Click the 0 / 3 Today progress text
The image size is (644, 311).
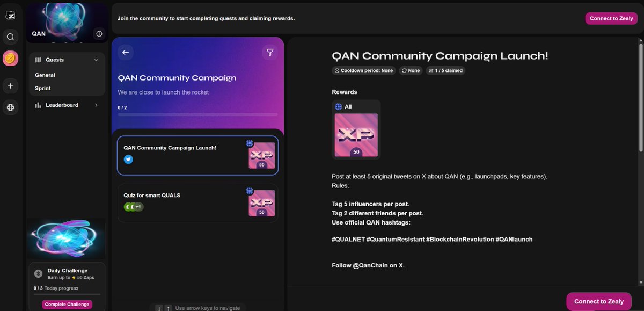click(x=56, y=288)
